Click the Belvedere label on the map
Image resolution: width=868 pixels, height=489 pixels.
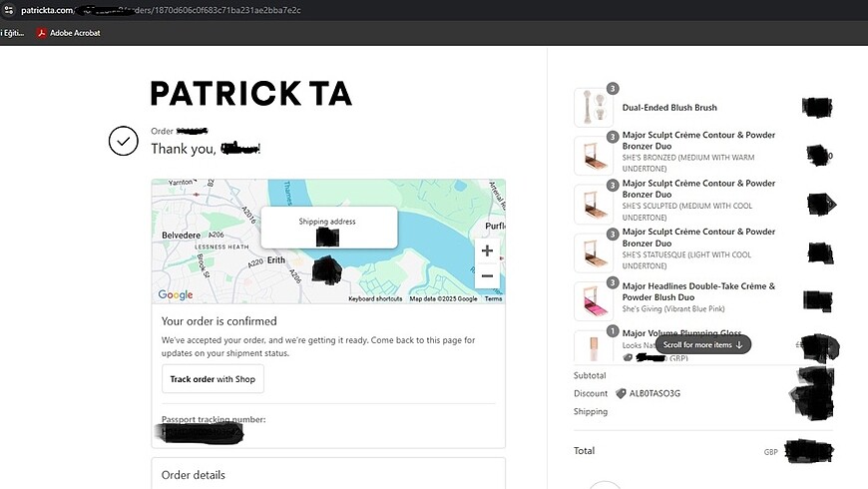click(x=181, y=236)
